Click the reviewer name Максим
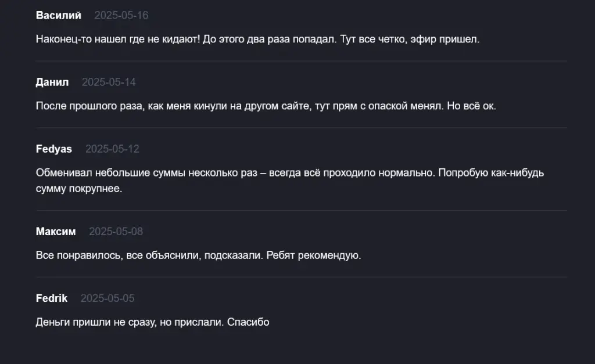Image resolution: width=595 pixels, height=364 pixels. [56, 231]
